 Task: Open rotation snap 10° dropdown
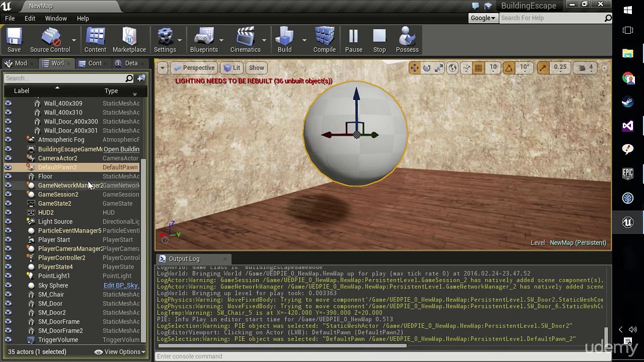(x=524, y=68)
